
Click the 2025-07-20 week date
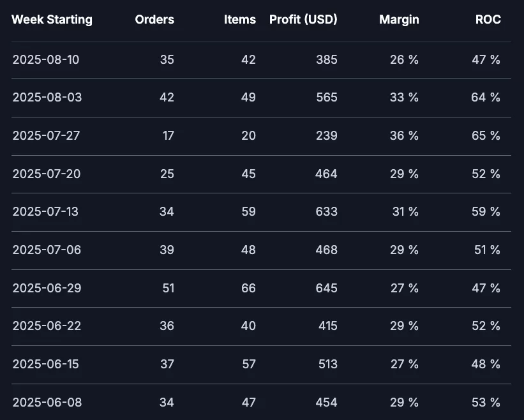(47, 174)
